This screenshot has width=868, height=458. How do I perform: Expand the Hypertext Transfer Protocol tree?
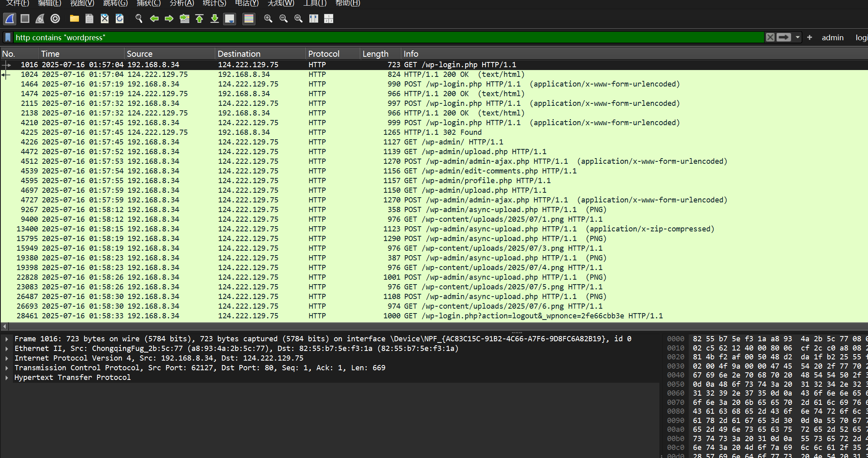click(x=6, y=378)
